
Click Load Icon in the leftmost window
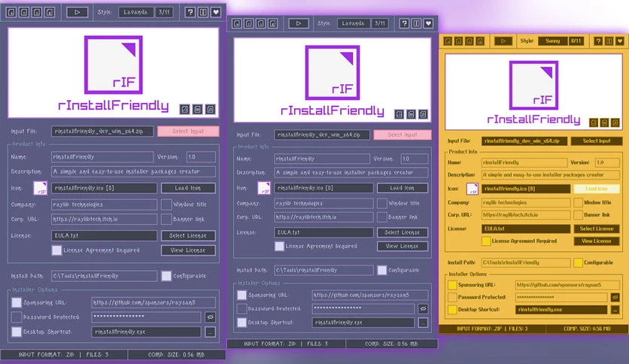point(188,188)
